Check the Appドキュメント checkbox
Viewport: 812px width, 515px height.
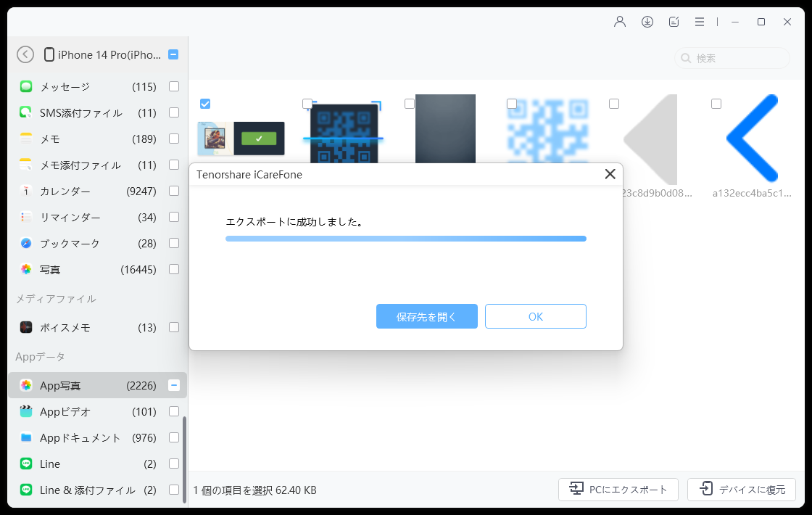[x=174, y=438]
